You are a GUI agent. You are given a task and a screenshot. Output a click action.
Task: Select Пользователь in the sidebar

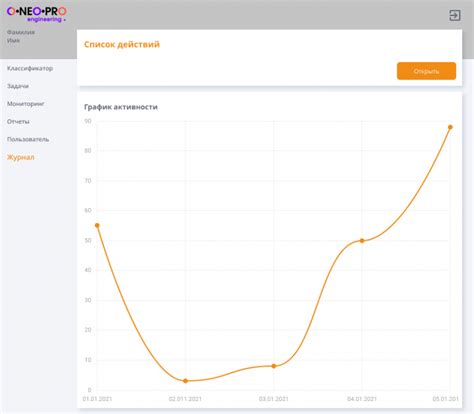28,139
